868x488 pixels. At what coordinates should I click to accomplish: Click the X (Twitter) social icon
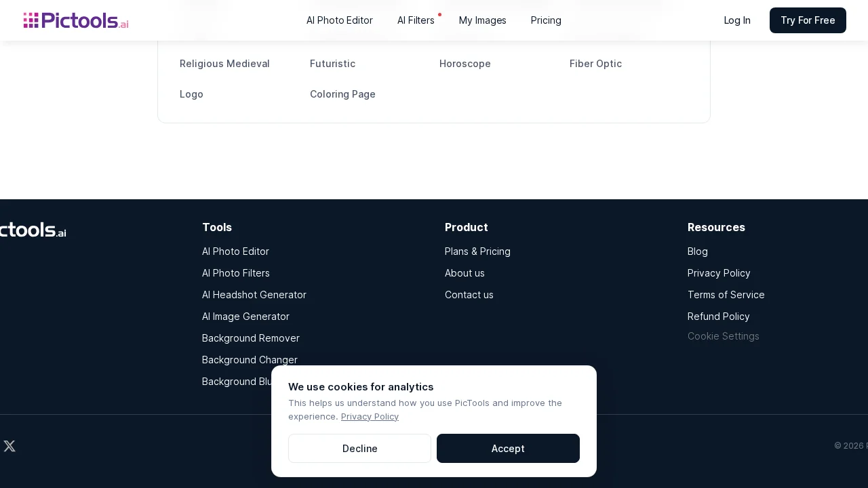[9, 446]
